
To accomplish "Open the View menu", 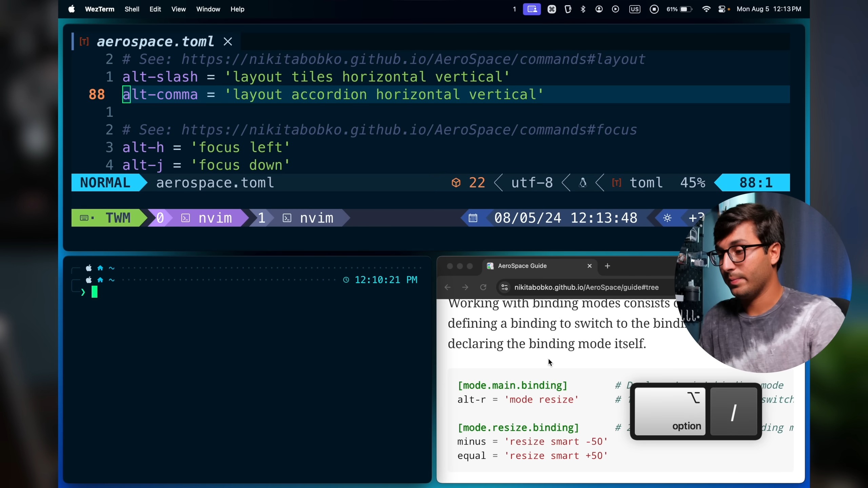I will pyautogui.click(x=178, y=9).
